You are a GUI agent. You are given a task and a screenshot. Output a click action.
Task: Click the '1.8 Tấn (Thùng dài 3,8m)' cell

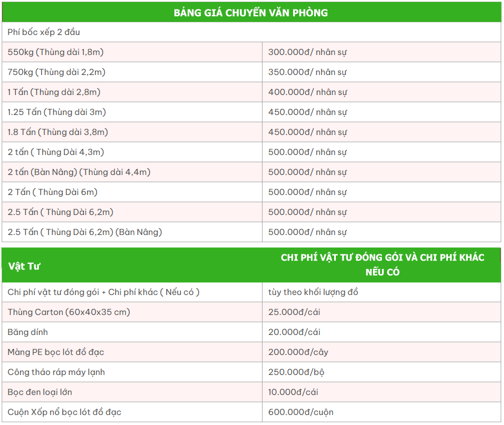pyautogui.click(x=58, y=132)
